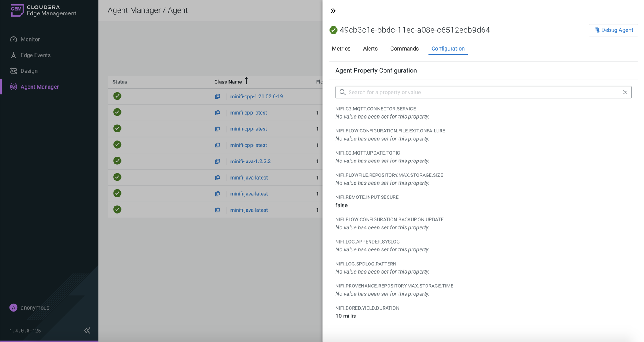Switch to the Commands tab
Screen dimensions: 644x342
(404, 49)
